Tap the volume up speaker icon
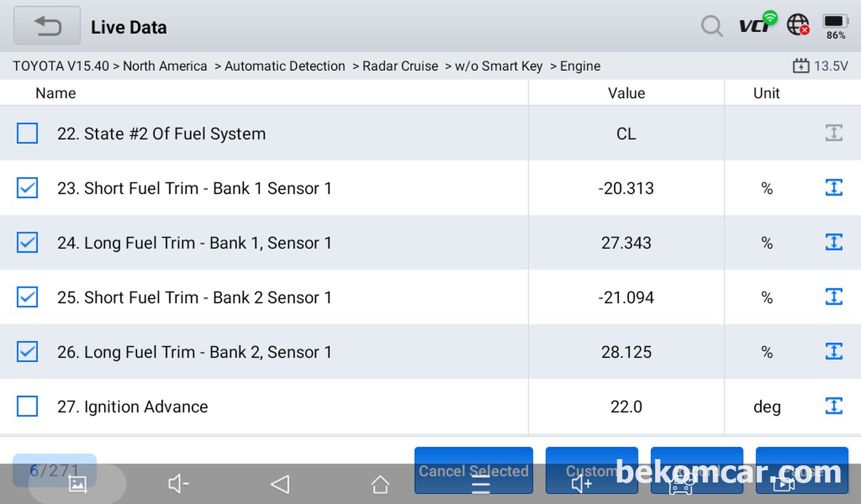The width and height of the screenshot is (861, 504). (581, 484)
